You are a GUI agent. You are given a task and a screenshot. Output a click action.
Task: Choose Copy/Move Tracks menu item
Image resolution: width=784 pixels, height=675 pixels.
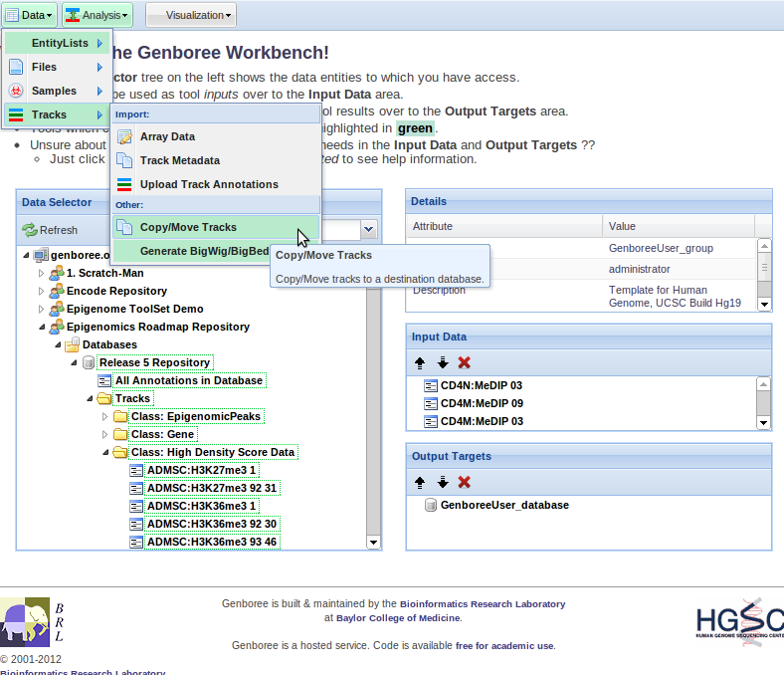coord(188,227)
